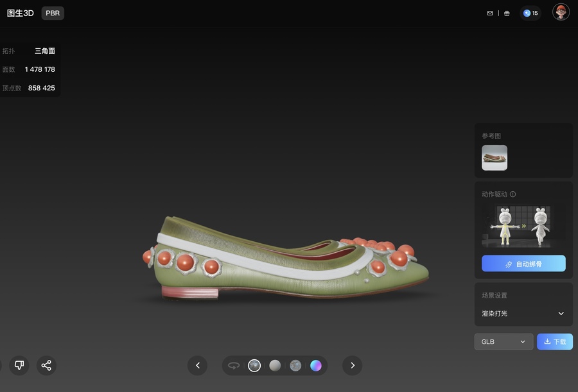Image resolution: width=578 pixels, height=392 pixels.
Task: Select gradient normal-map view sphere
Action: point(316,366)
